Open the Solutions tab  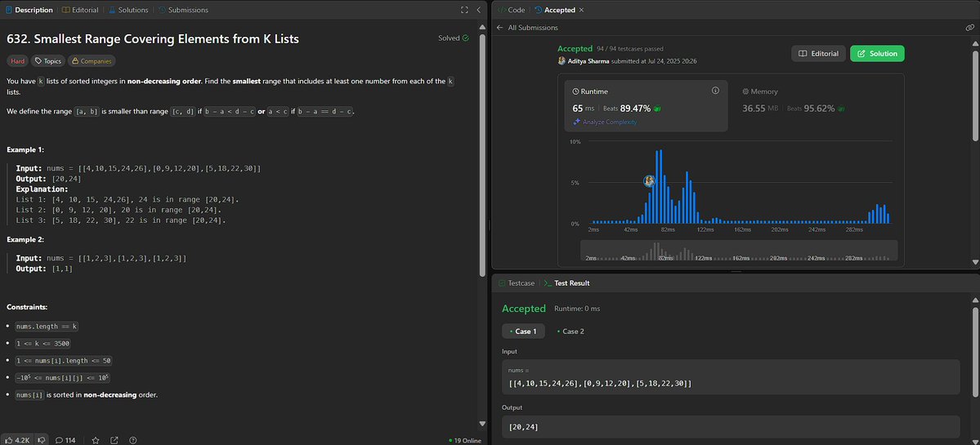[128, 10]
